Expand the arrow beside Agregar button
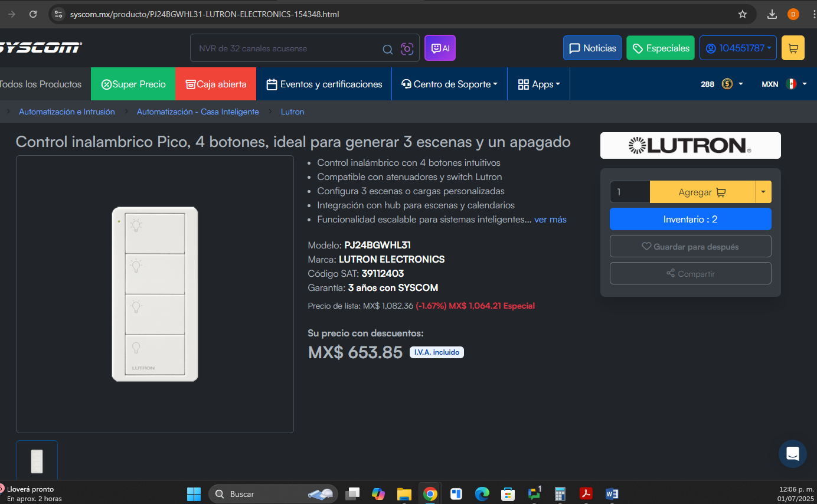The height and width of the screenshot is (504, 817). 763,192
